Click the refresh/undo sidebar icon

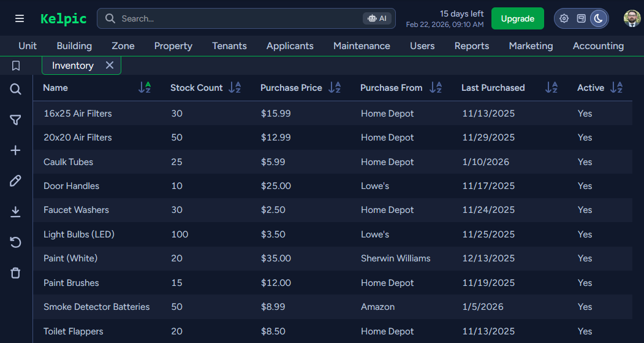pos(16,242)
